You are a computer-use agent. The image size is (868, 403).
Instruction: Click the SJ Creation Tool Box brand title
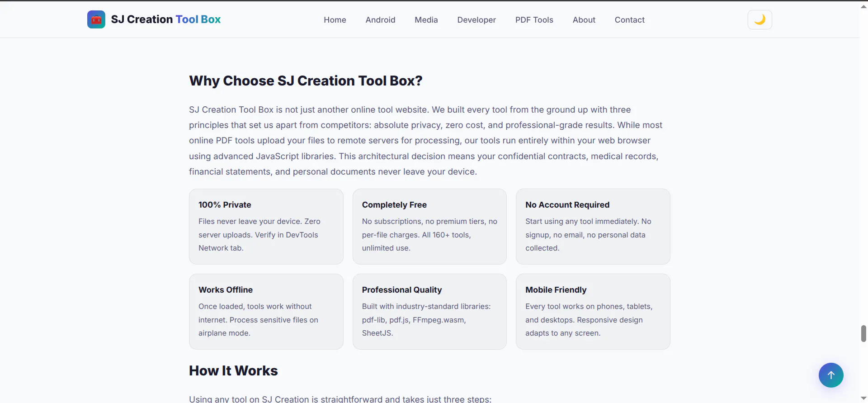(x=166, y=19)
